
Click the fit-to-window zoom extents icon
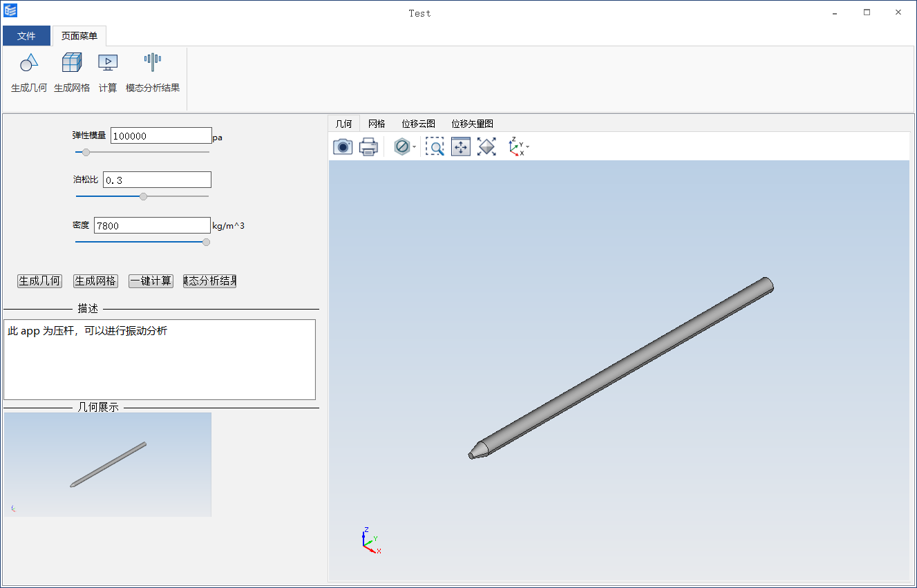tap(486, 146)
